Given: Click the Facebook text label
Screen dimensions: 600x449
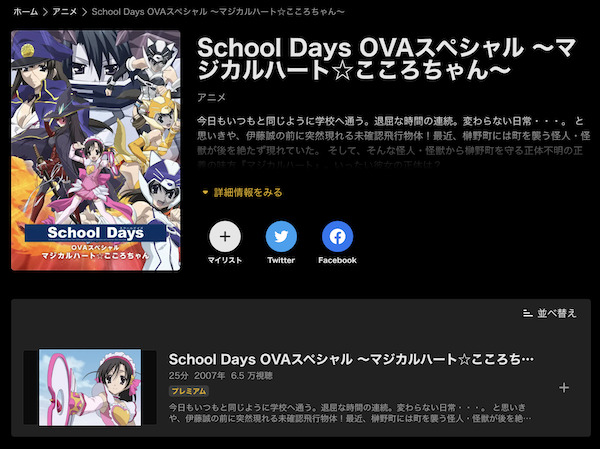Looking at the screenshot, I should pos(337,260).
